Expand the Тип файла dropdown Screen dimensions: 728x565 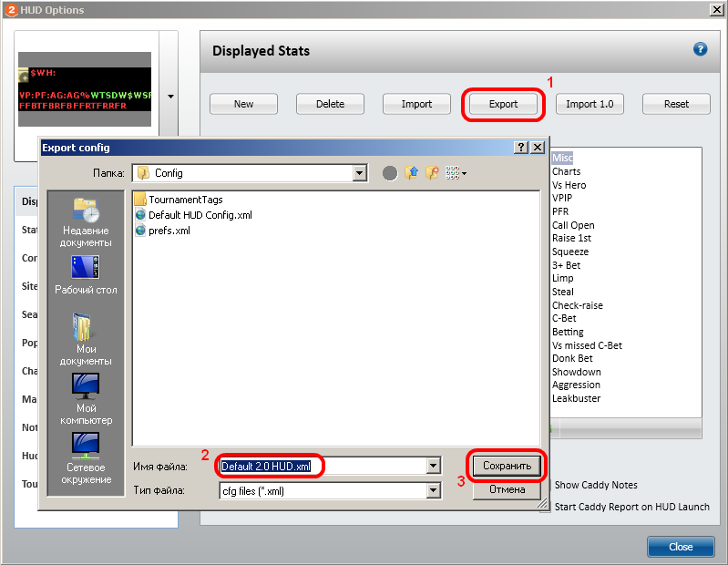pos(433,490)
